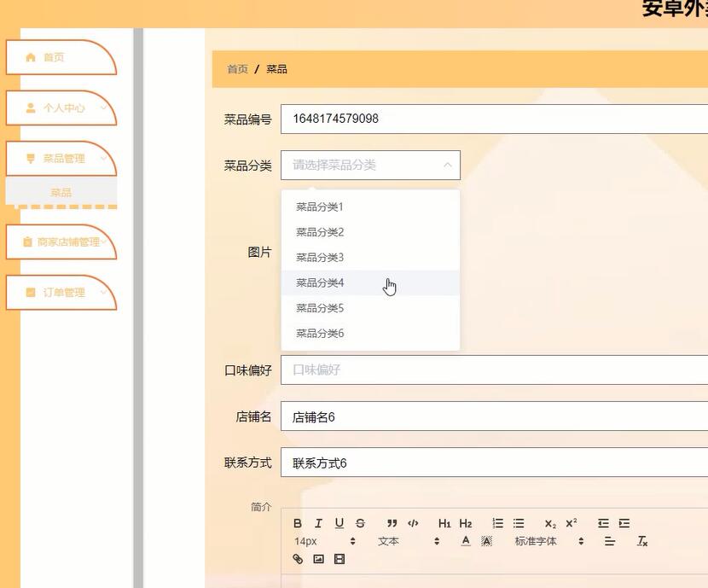Viewport: 708px width, 588px height.
Task: Toggle underline in the rich text toolbar
Action: click(339, 523)
